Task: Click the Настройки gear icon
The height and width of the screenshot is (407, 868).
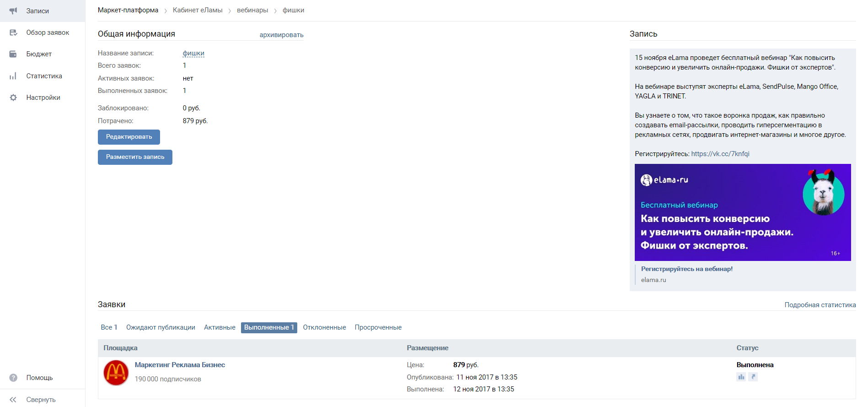Action: click(13, 98)
